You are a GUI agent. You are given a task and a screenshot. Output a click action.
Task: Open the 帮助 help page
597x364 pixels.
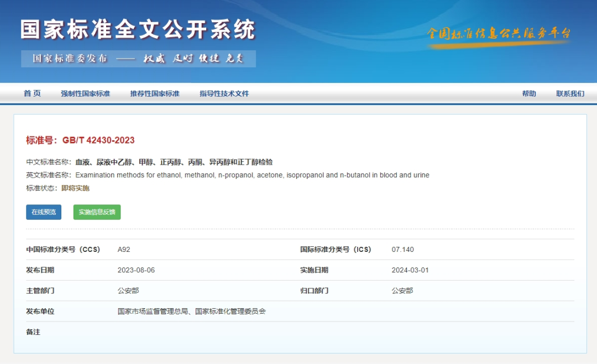click(529, 93)
